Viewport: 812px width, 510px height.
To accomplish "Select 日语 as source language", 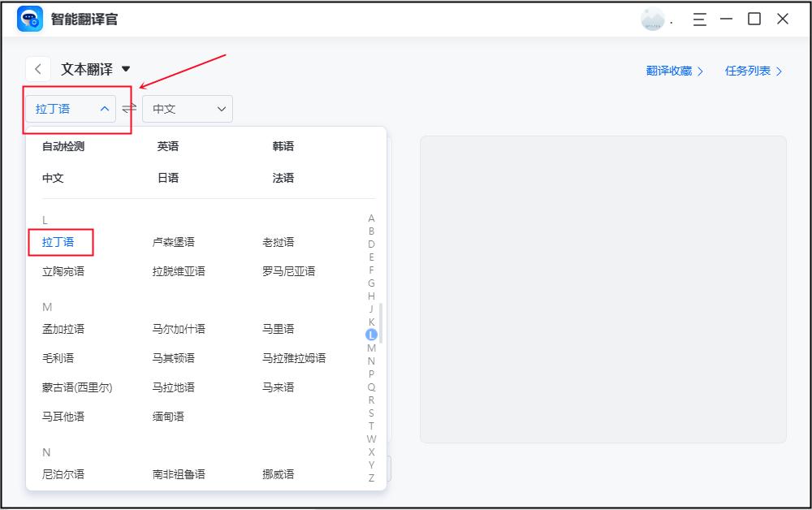I will coord(166,177).
